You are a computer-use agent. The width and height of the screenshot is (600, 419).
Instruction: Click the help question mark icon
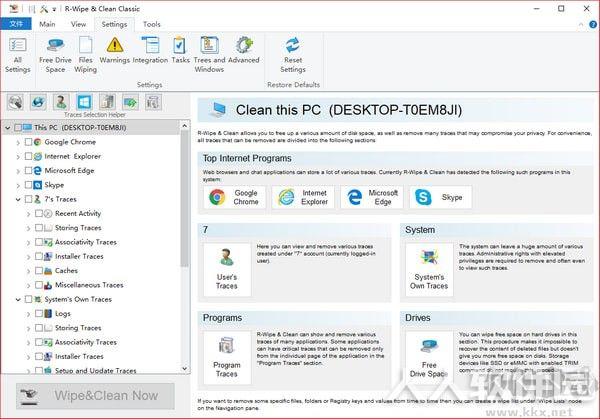pos(593,24)
